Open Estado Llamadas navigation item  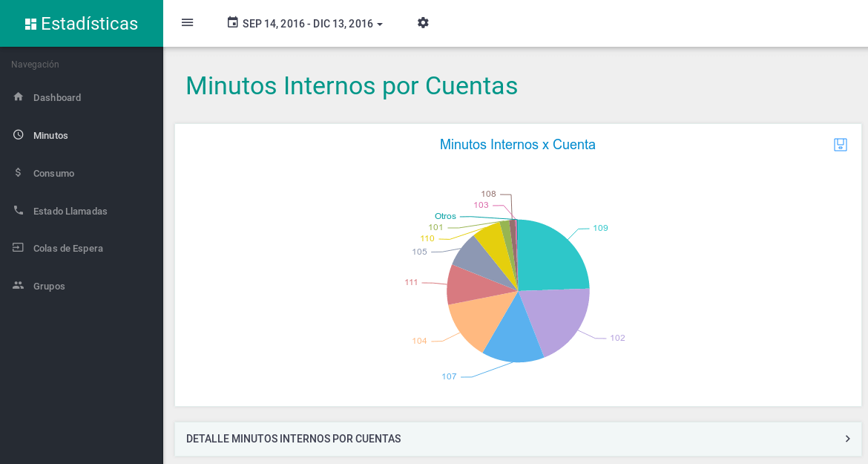tap(70, 211)
